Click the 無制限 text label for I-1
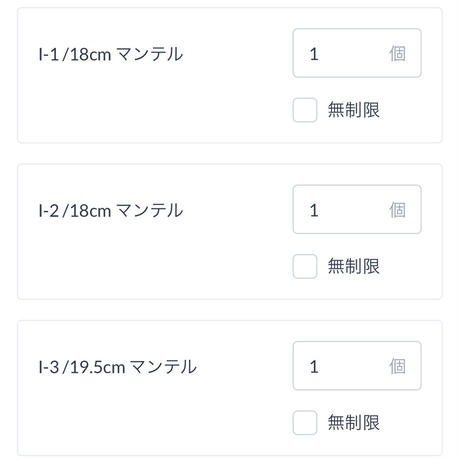The width and height of the screenshot is (460, 460). (x=354, y=110)
